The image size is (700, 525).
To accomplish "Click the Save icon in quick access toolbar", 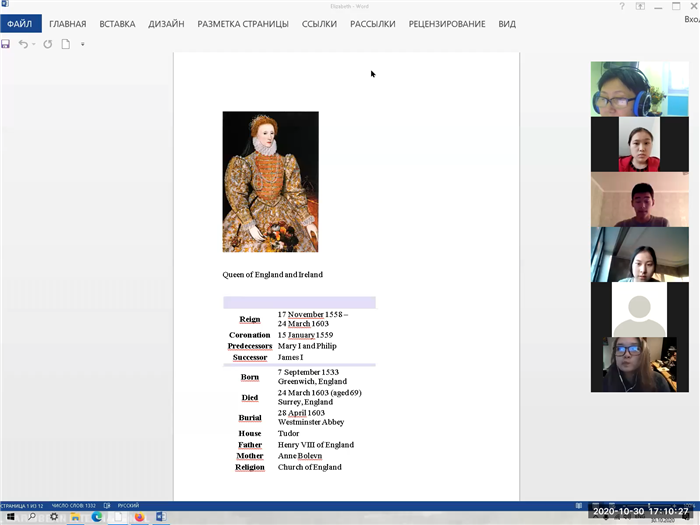I will coord(6,44).
